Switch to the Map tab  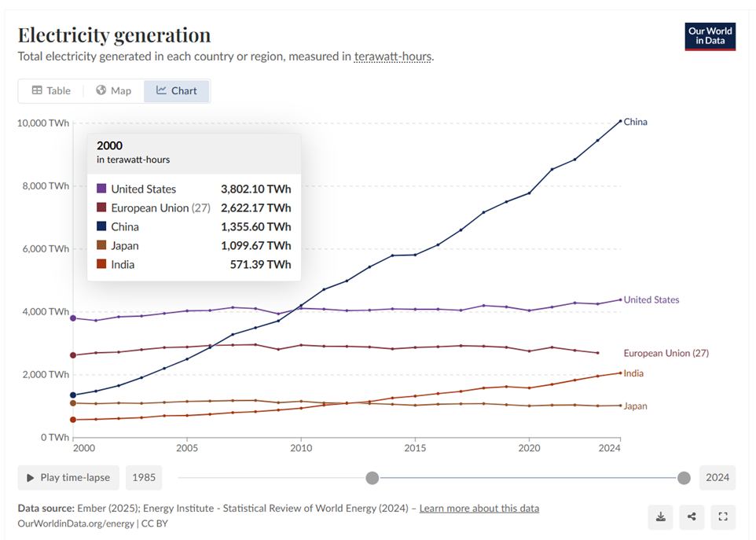pos(113,90)
